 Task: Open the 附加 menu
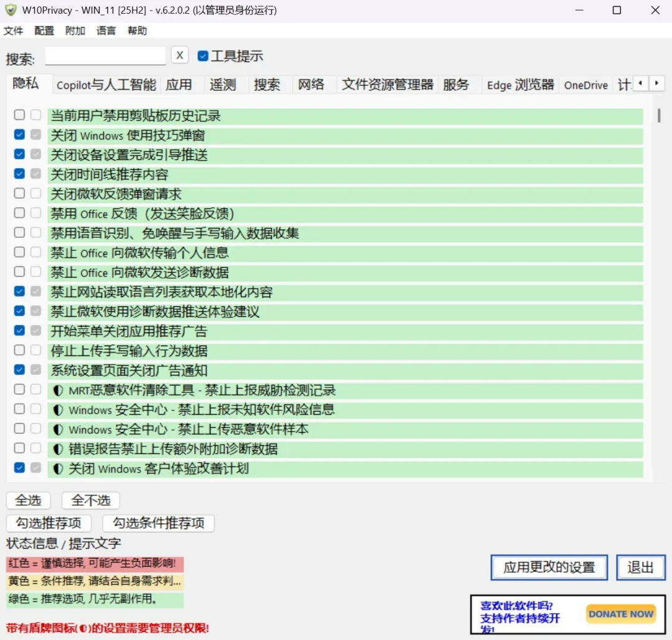75,31
